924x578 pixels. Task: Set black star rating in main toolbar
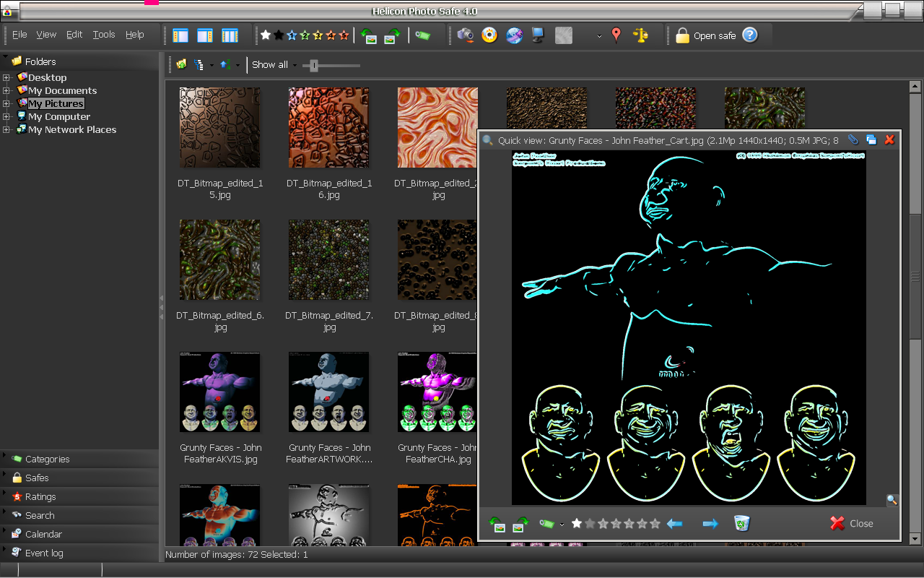pyautogui.click(x=279, y=35)
